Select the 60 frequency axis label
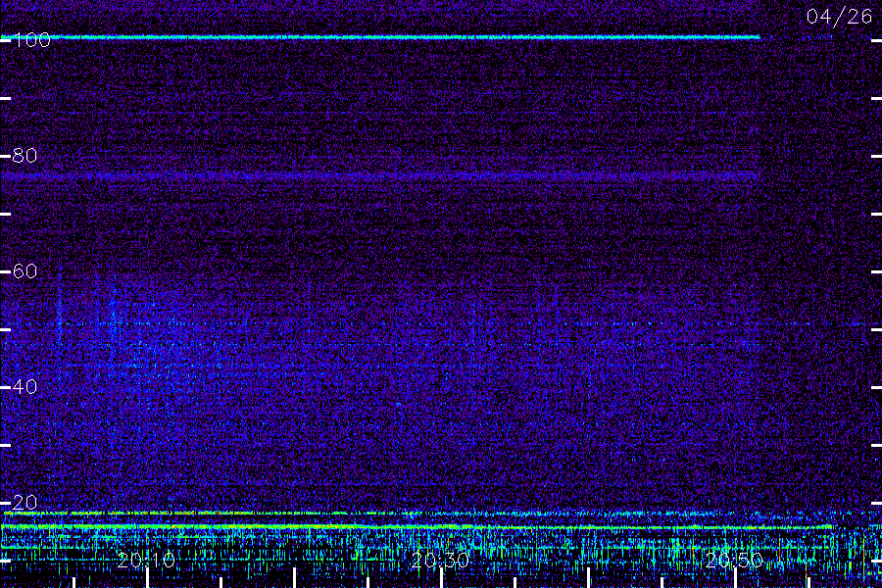The width and height of the screenshot is (882, 588). (x=24, y=271)
